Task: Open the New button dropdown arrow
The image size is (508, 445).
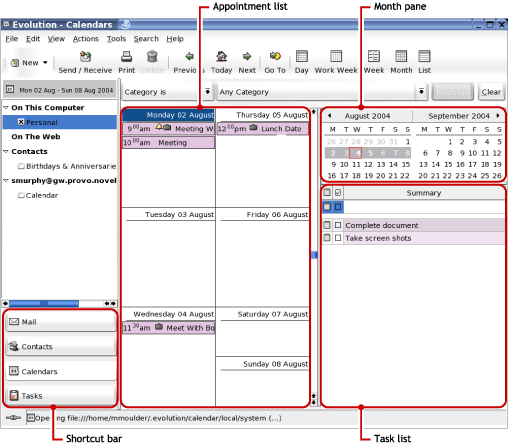Action: point(45,63)
